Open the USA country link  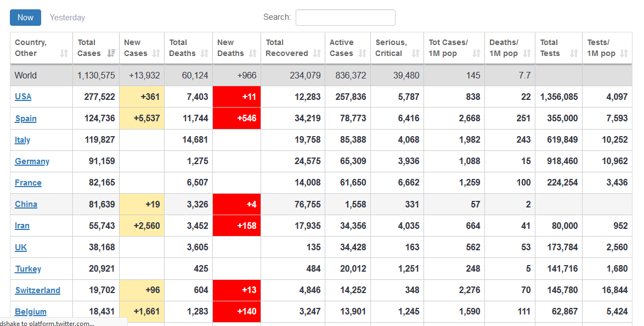point(23,97)
